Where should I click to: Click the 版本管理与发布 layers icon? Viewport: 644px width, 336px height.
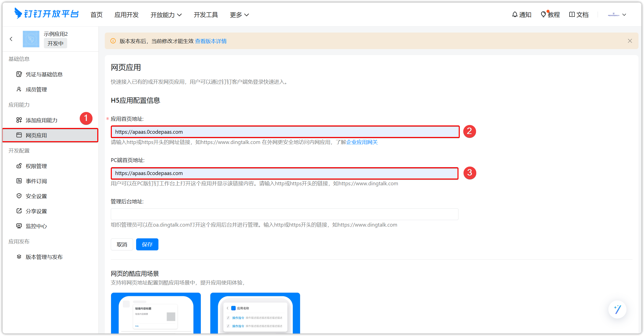19,257
